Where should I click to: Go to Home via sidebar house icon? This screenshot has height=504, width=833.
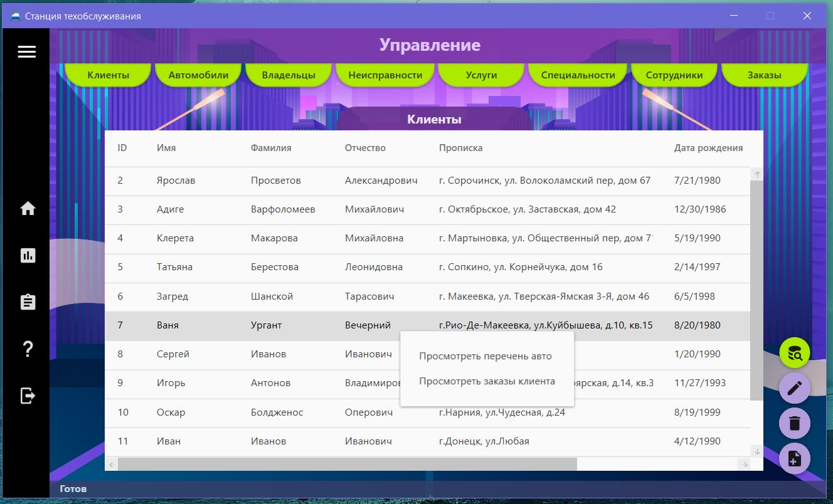click(28, 209)
